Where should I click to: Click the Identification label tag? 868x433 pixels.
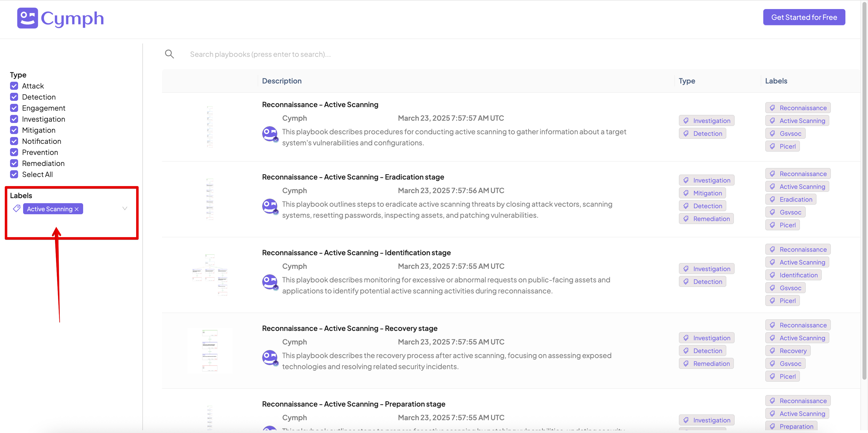coord(793,275)
